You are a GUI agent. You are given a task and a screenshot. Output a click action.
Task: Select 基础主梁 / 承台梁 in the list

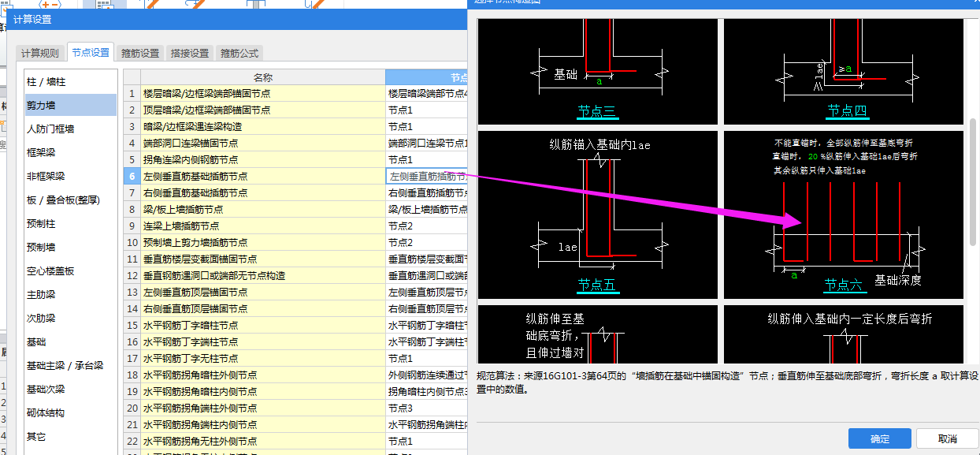(x=71, y=365)
